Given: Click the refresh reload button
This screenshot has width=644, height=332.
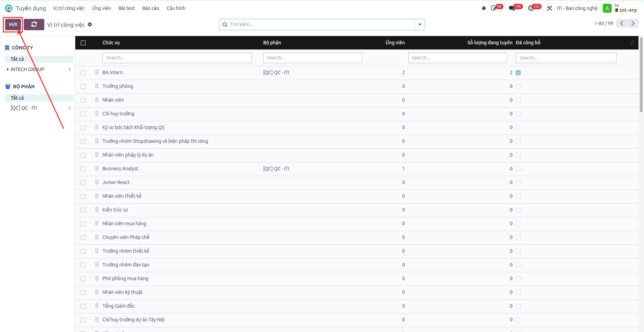Looking at the screenshot, I should (x=34, y=24).
